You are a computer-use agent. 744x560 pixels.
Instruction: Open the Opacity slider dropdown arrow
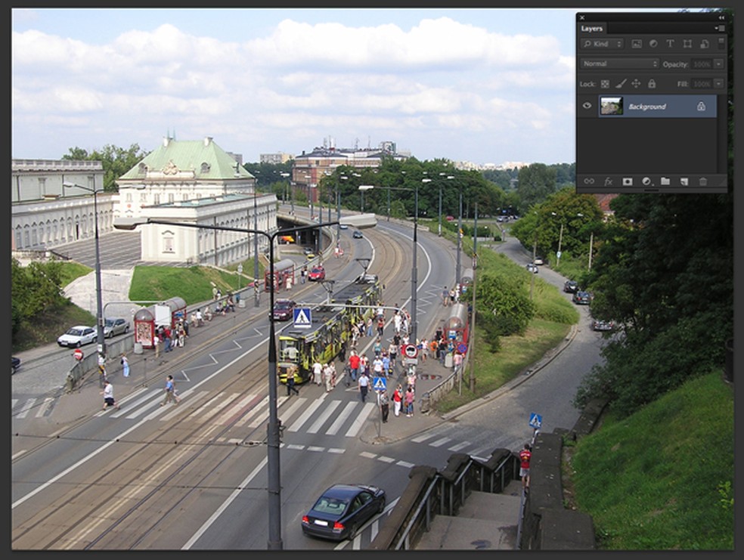(719, 64)
